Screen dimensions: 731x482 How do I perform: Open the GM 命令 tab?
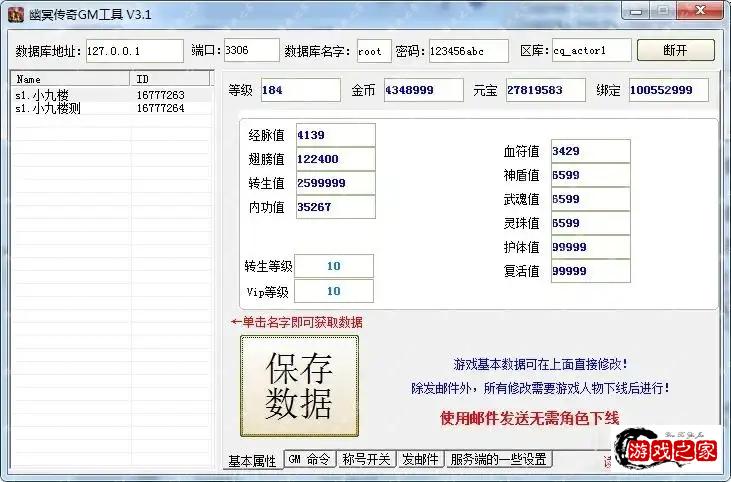pyautogui.click(x=309, y=459)
